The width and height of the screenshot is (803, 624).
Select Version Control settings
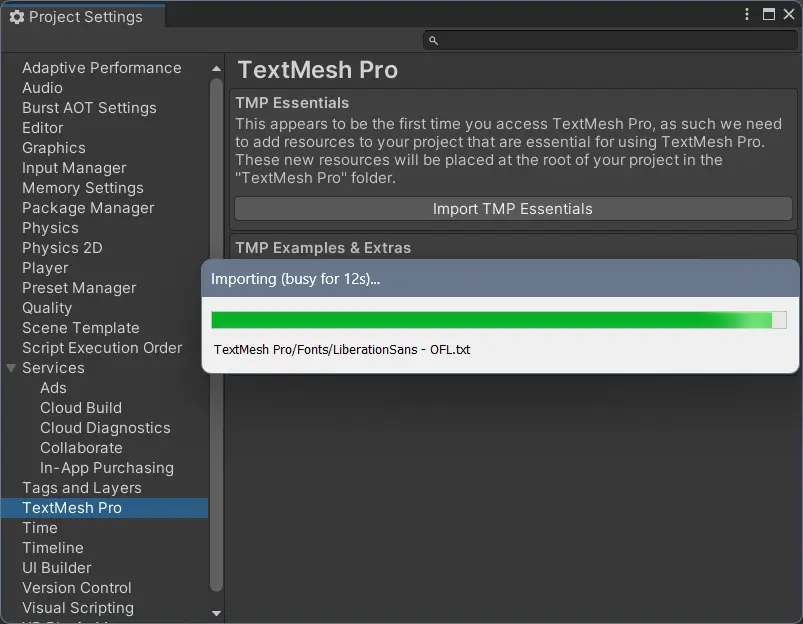(76, 587)
